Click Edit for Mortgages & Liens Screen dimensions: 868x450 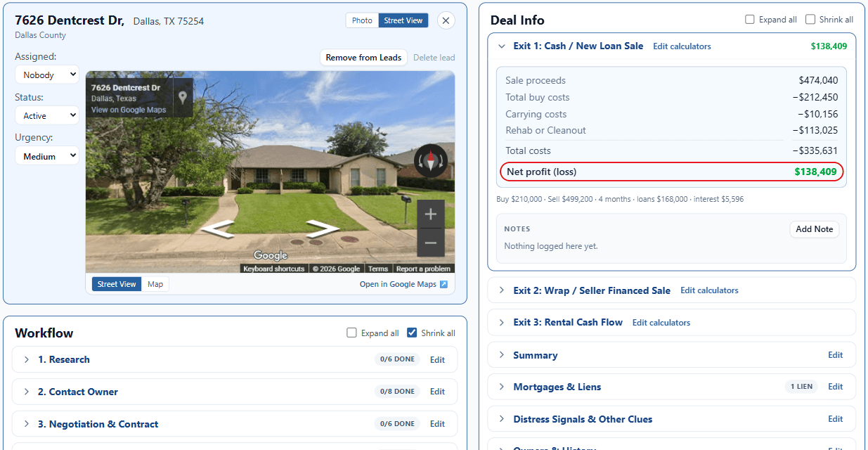coord(835,387)
